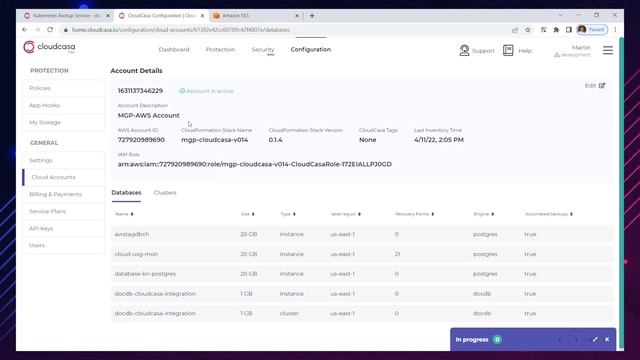The height and width of the screenshot is (360, 640).
Task: Open the Martin user account menu
Action: point(572,51)
